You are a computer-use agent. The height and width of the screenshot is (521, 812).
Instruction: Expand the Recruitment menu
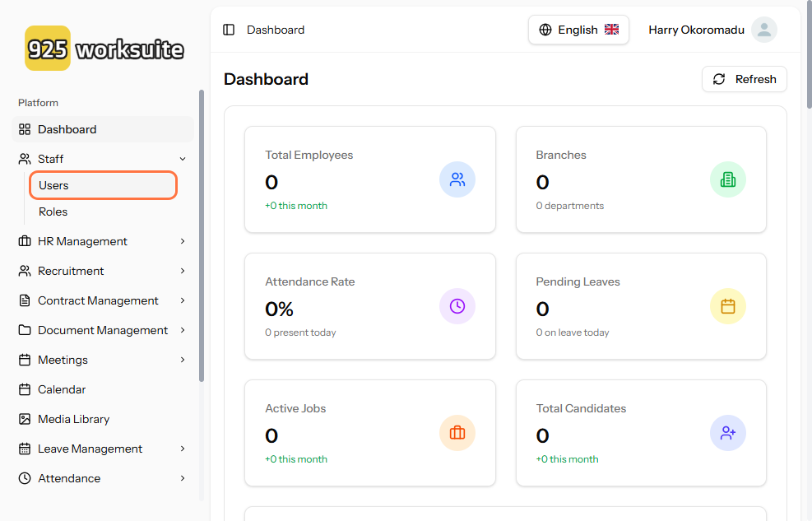183,271
